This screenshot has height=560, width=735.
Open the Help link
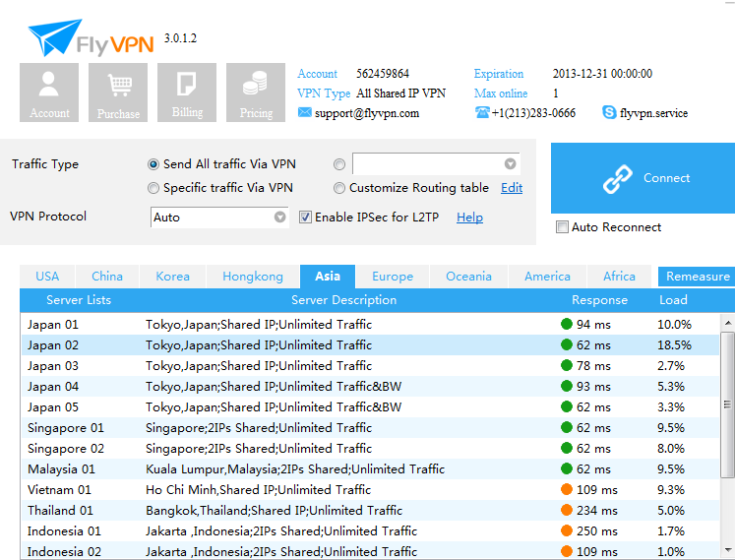469,218
